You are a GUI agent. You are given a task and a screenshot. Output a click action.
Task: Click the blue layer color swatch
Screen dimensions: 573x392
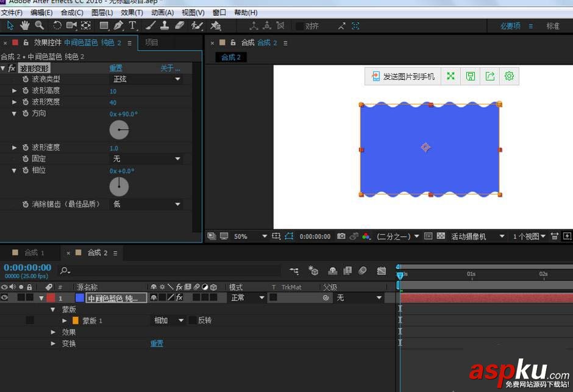click(x=80, y=298)
